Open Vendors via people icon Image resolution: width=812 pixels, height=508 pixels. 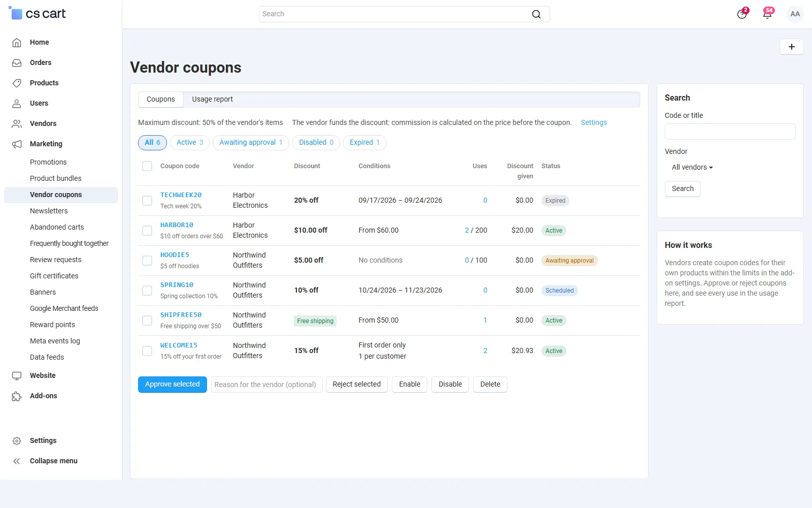pos(17,123)
